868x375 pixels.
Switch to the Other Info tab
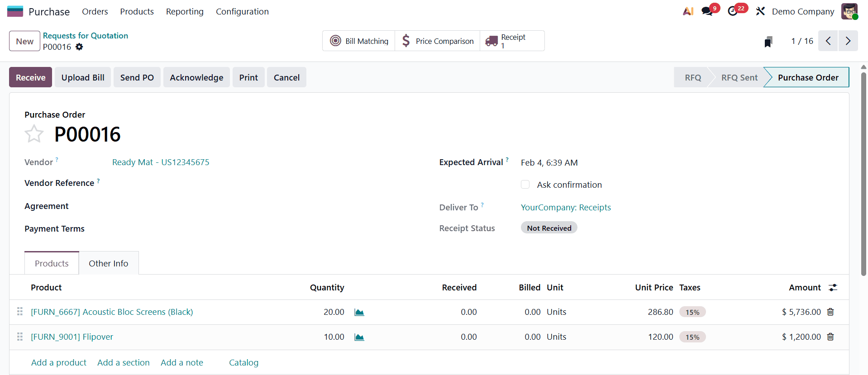(x=109, y=263)
